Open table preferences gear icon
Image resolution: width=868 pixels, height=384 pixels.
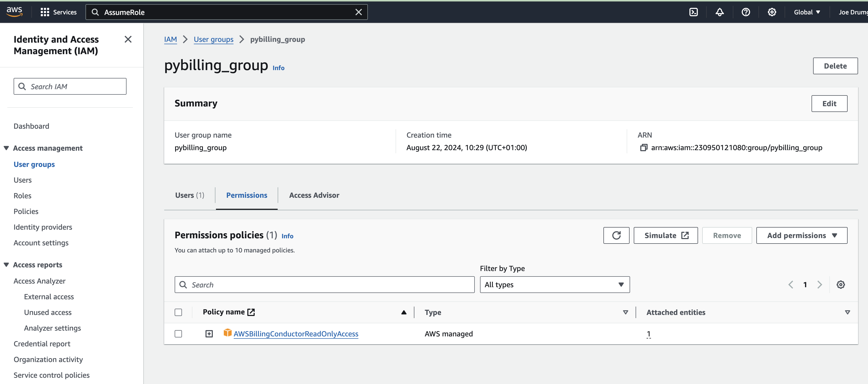coord(840,285)
